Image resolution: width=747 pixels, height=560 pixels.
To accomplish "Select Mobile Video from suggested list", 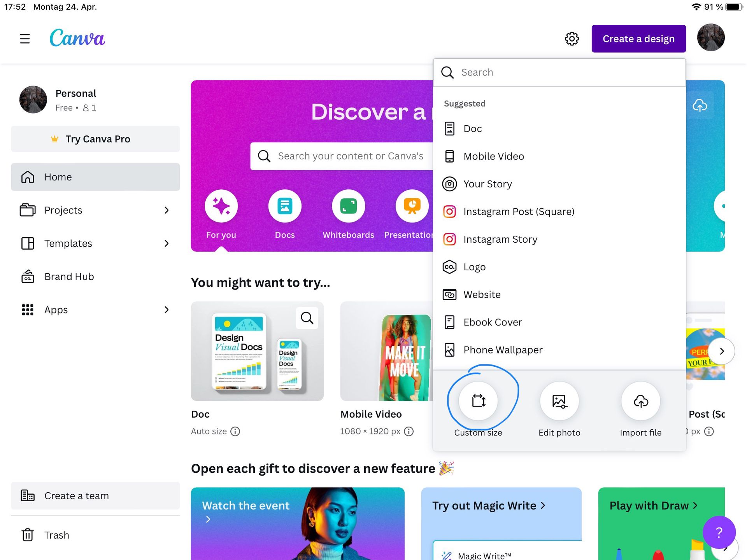I will 559,156.
